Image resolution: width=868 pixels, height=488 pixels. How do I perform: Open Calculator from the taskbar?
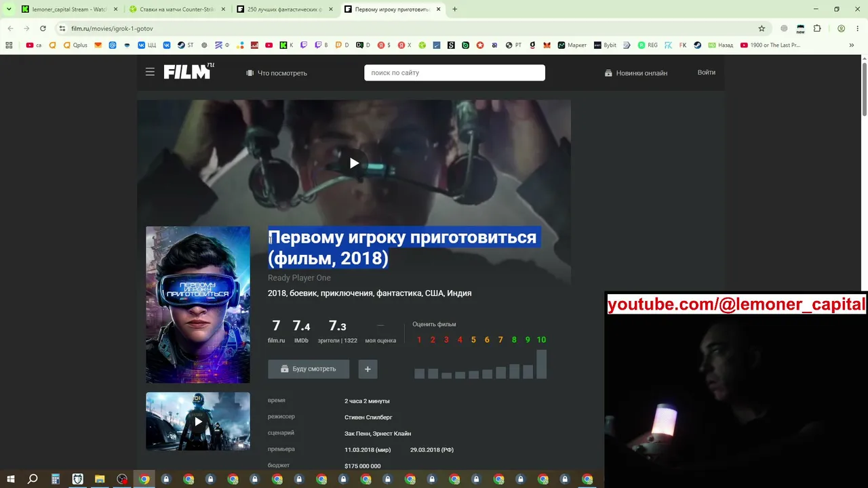pos(56,479)
